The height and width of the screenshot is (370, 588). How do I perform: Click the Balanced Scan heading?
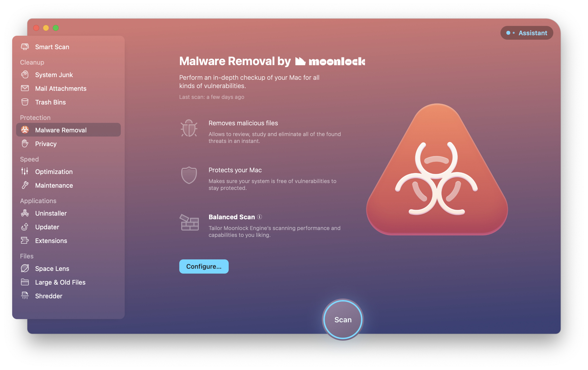(231, 217)
